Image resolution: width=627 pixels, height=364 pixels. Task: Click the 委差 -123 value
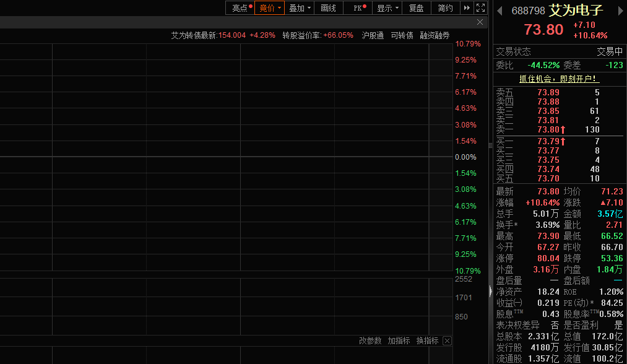[x=614, y=65]
